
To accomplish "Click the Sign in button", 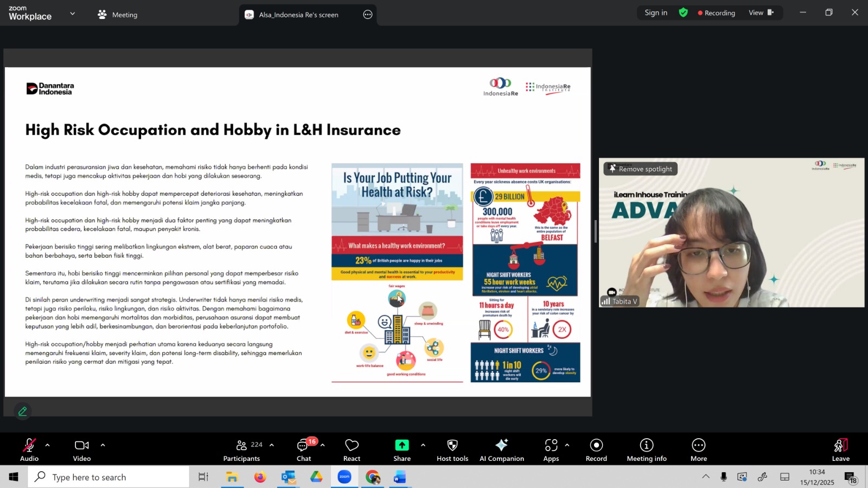I will (x=656, y=12).
